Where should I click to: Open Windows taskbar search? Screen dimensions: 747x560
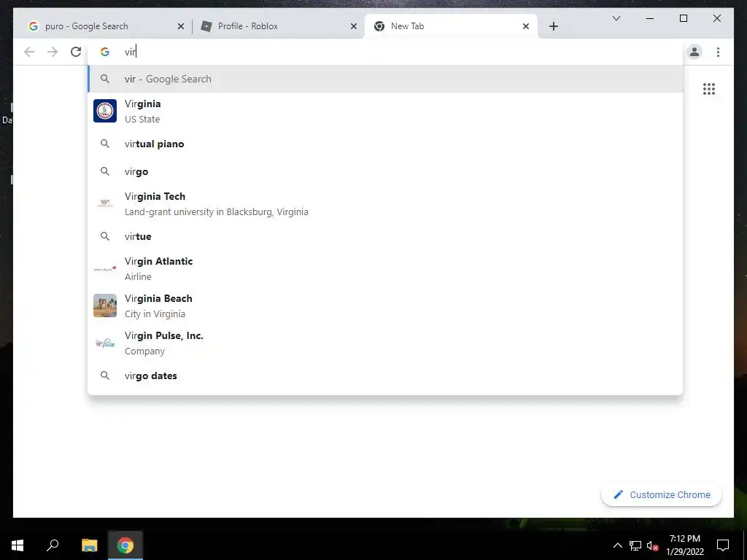pos(53,545)
